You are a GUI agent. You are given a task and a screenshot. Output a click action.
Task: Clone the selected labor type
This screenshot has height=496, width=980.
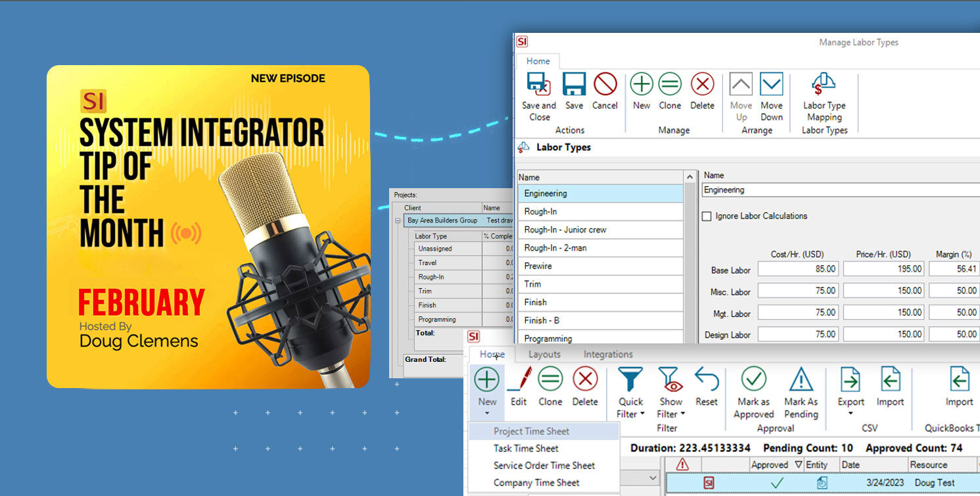pyautogui.click(x=670, y=91)
